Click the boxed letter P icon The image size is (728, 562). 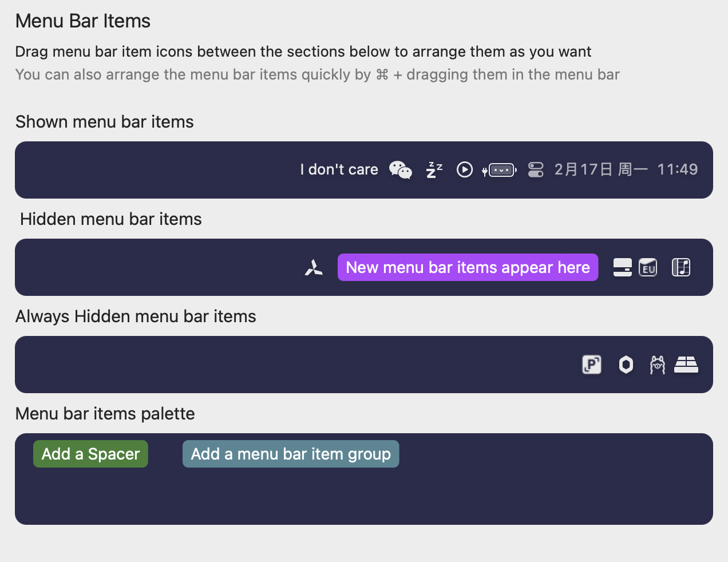pos(591,365)
